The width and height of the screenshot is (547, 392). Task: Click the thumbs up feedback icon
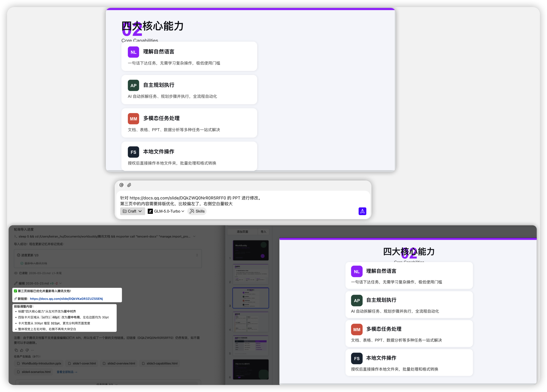(x=22, y=350)
